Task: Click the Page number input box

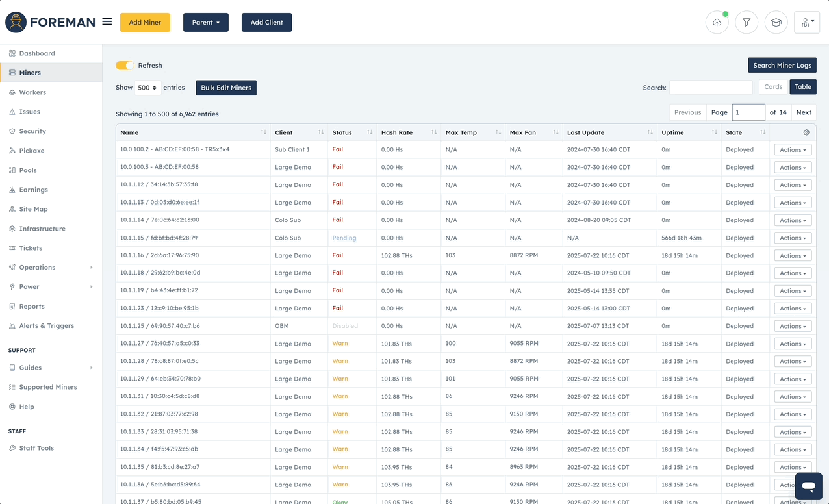Action: [748, 112]
